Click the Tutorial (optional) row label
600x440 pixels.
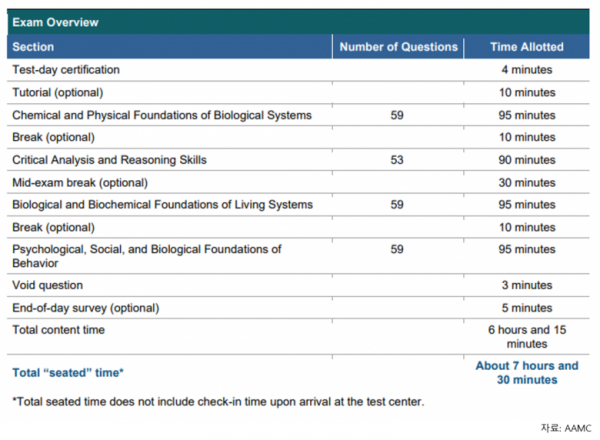(58, 93)
